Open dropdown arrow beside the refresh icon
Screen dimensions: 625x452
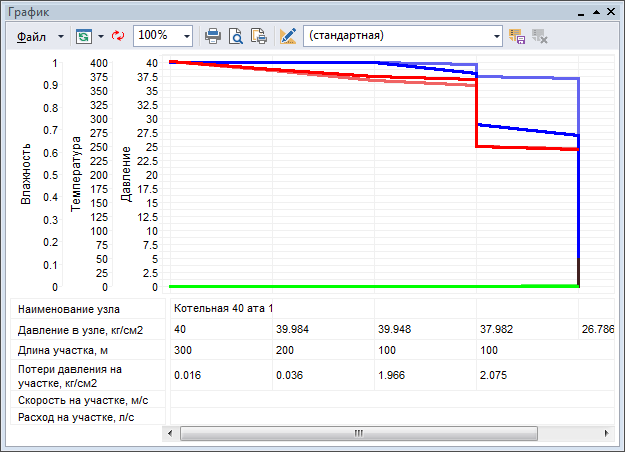(x=102, y=35)
